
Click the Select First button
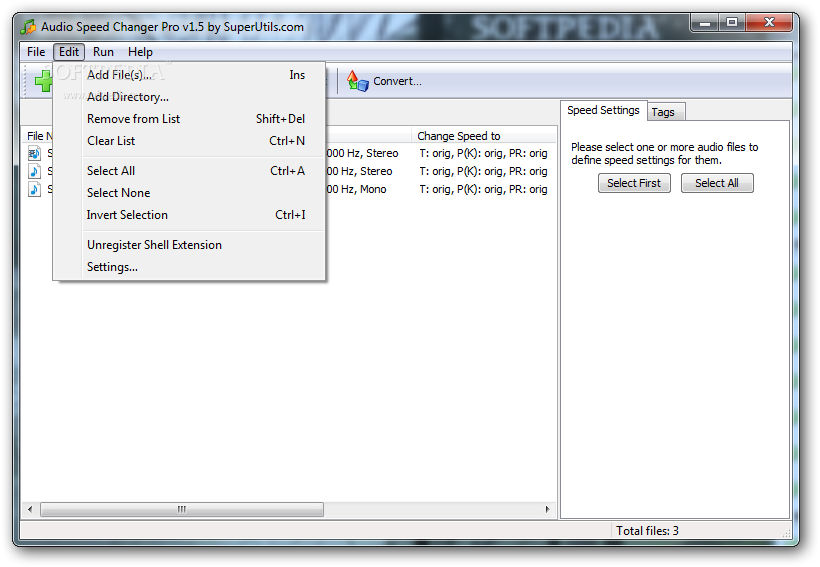(x=634, y=183)
